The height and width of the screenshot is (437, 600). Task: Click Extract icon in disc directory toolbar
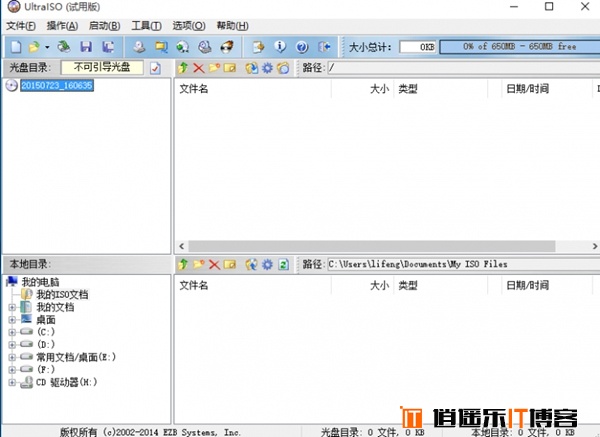[x=251, y=68]
